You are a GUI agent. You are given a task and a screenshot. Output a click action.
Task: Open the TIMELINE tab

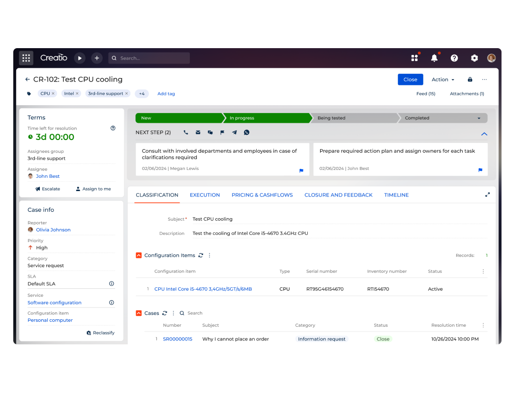click(x=396, y=195)
